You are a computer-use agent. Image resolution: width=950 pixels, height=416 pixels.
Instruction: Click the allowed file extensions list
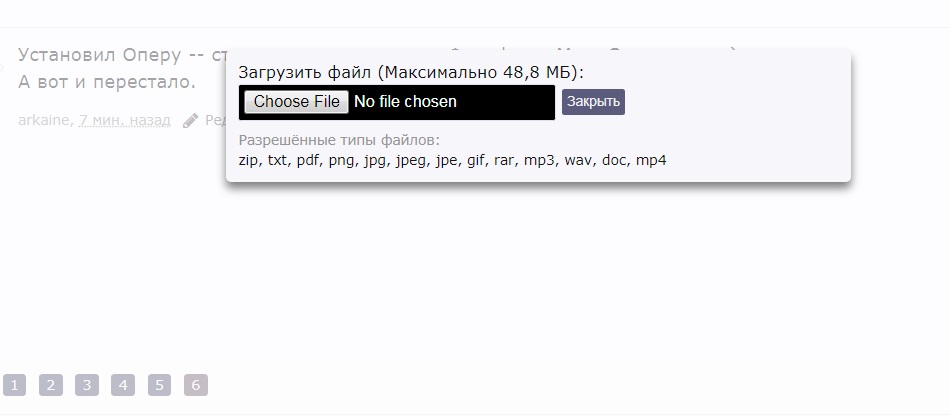(x=452, y=160)
